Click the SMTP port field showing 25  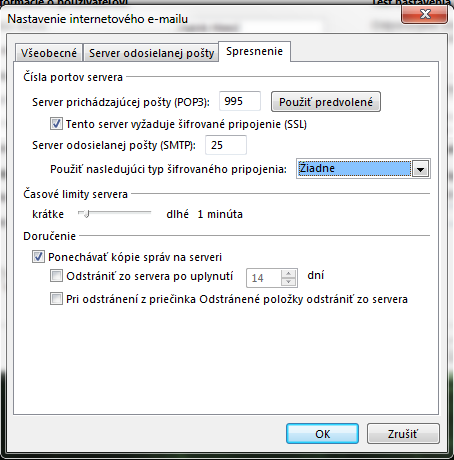[x=226, y=145]
